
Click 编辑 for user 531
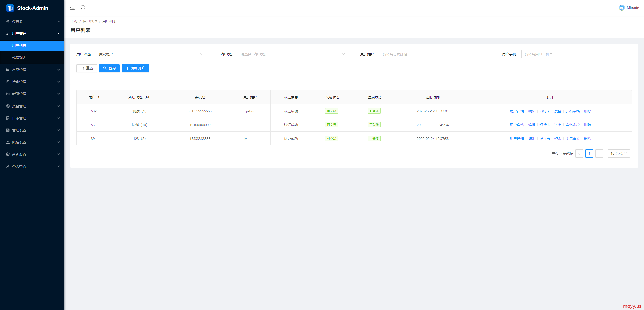click(532, 125)
